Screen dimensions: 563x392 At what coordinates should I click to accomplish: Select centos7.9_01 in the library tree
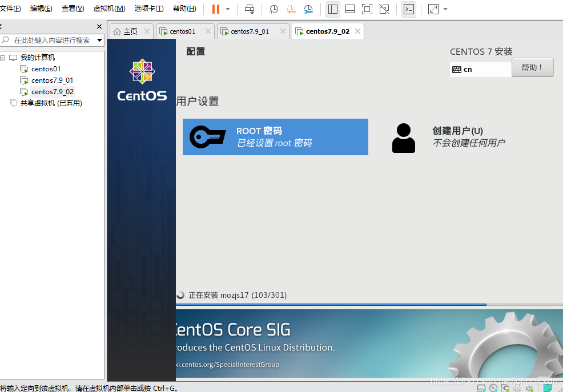tap(52, 80)
